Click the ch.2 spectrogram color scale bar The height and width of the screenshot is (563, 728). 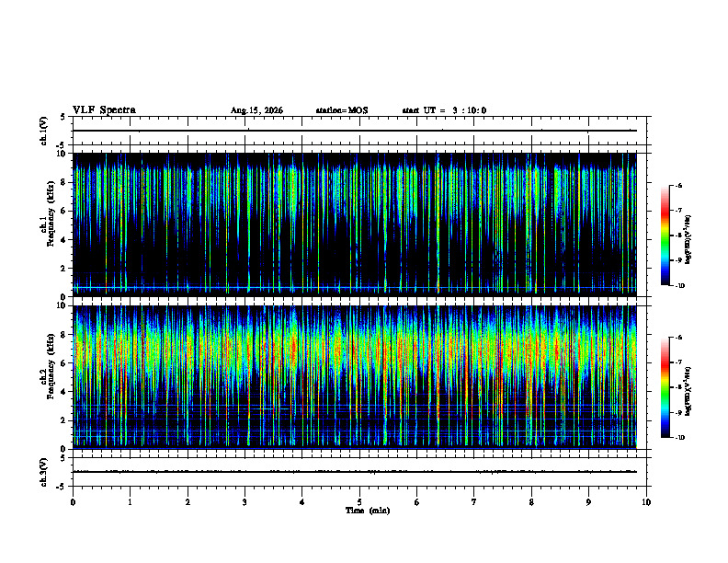pos(665,387)
